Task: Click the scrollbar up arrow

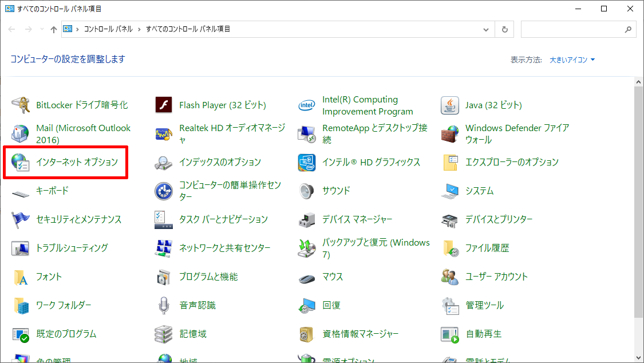Action: [x=638, y=82]
